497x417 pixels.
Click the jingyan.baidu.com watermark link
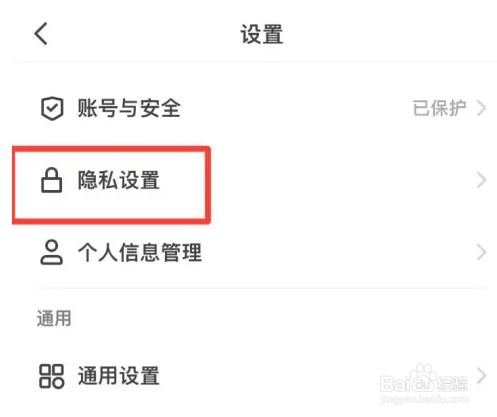pyautogui.click(x=425, y=399)
